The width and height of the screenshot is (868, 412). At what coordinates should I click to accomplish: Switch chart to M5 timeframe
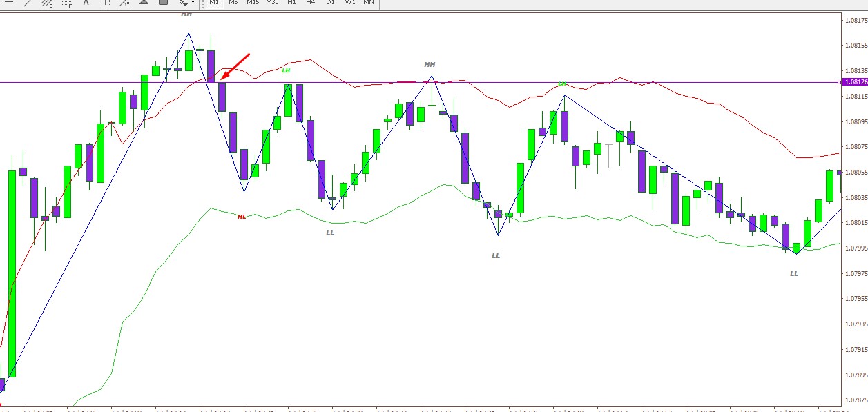coord(233,2)
